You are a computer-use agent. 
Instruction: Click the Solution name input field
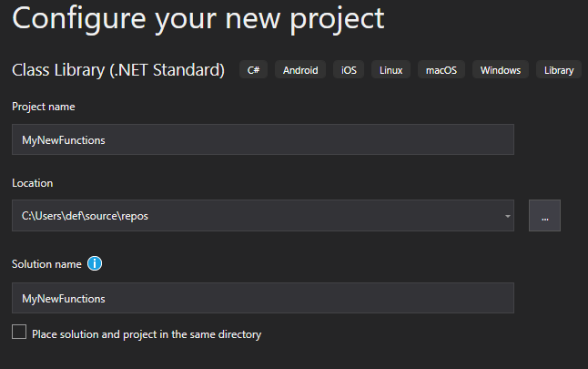[x=263, y=298]
